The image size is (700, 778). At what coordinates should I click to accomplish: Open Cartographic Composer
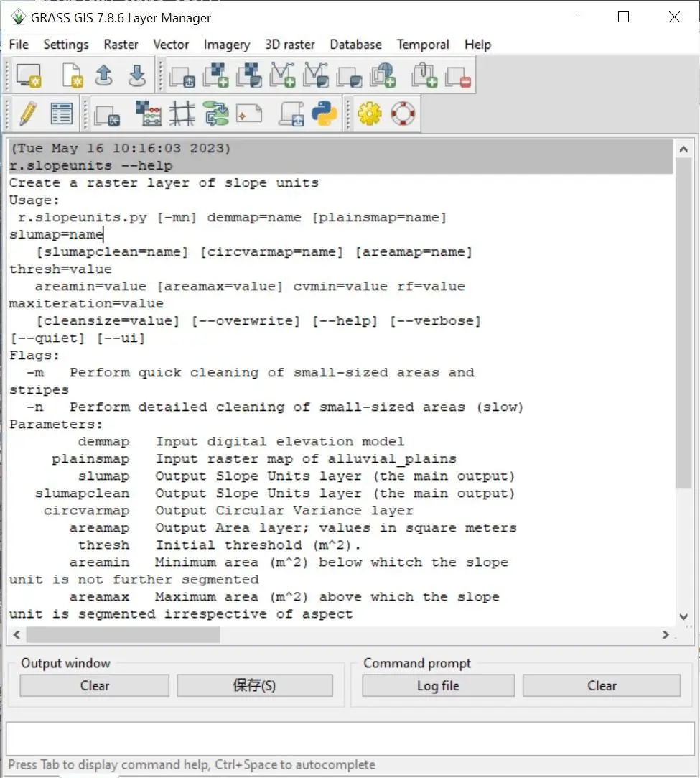[x=249, y=114]
